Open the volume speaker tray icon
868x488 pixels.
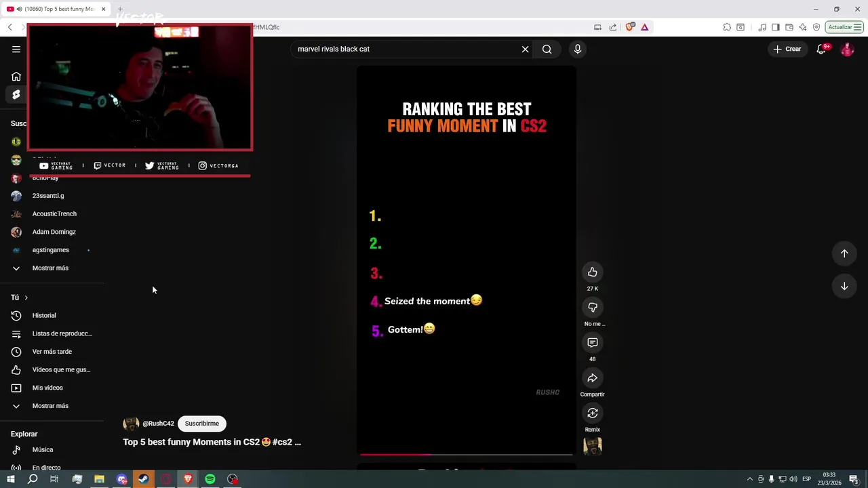tap(793, 479)
